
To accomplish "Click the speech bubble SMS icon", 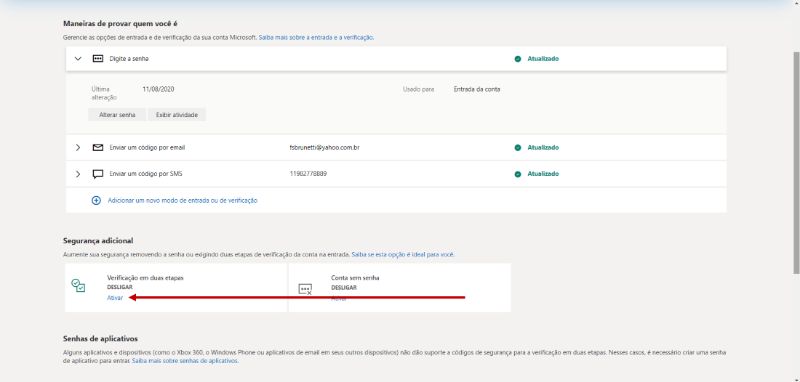I will (x=97, y=174).
